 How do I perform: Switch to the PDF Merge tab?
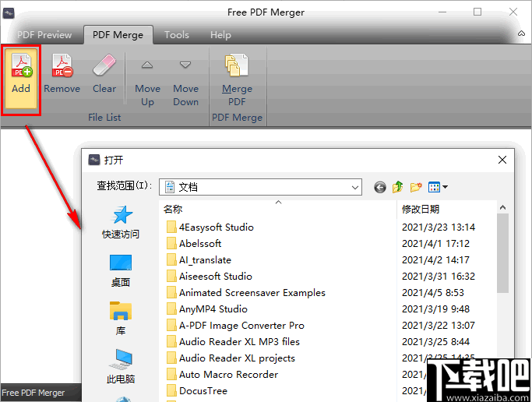(118, 34)
